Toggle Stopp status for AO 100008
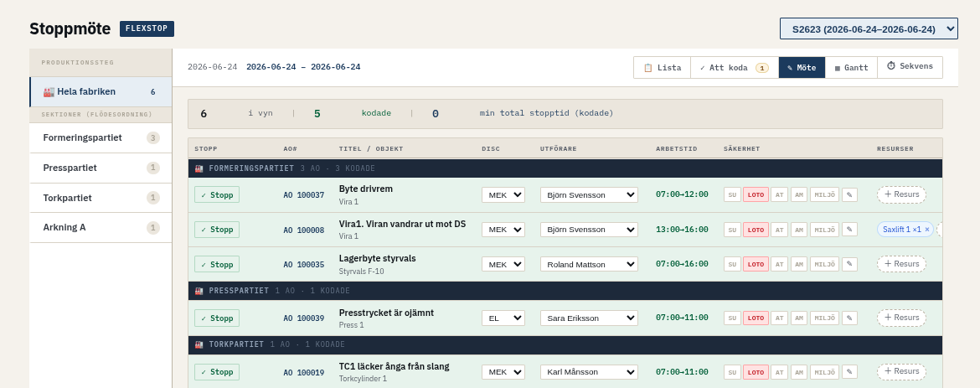 [x=217, y=230]
